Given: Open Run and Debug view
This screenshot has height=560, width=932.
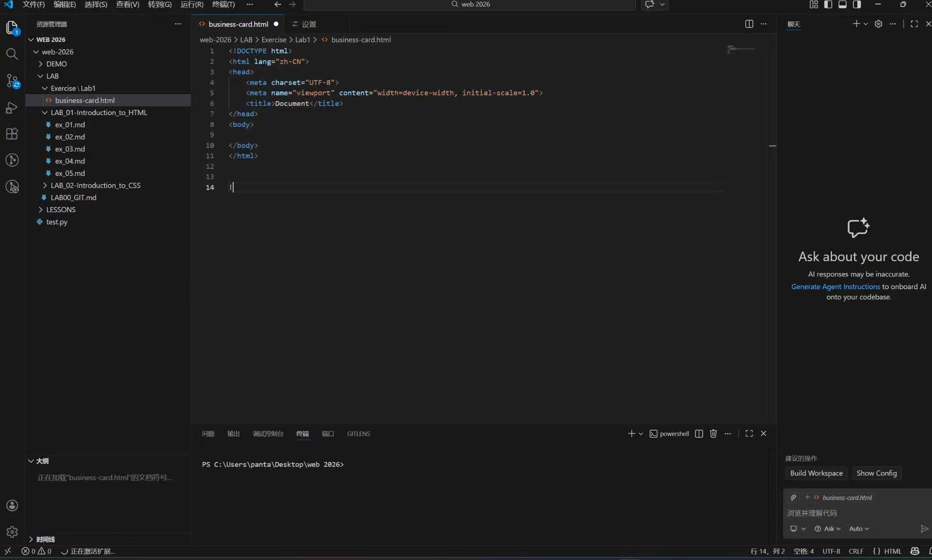Looking at the screenshot, I should 12,108.
